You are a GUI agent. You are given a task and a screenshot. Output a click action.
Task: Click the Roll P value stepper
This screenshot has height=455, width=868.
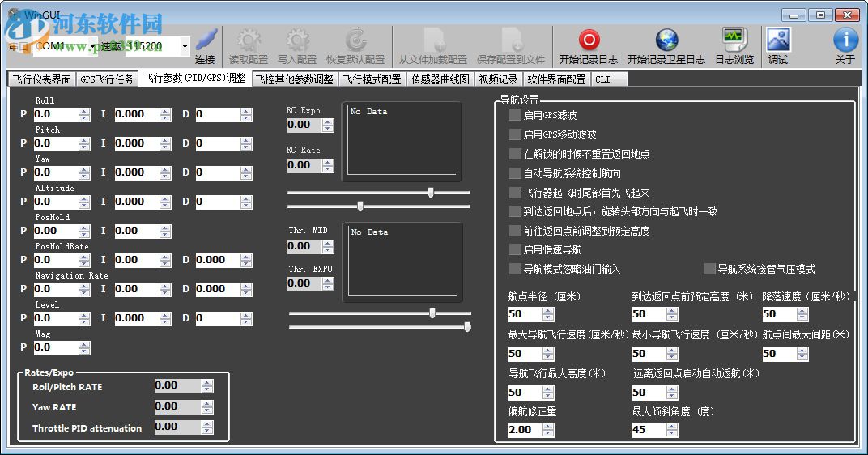click(84, 115)
